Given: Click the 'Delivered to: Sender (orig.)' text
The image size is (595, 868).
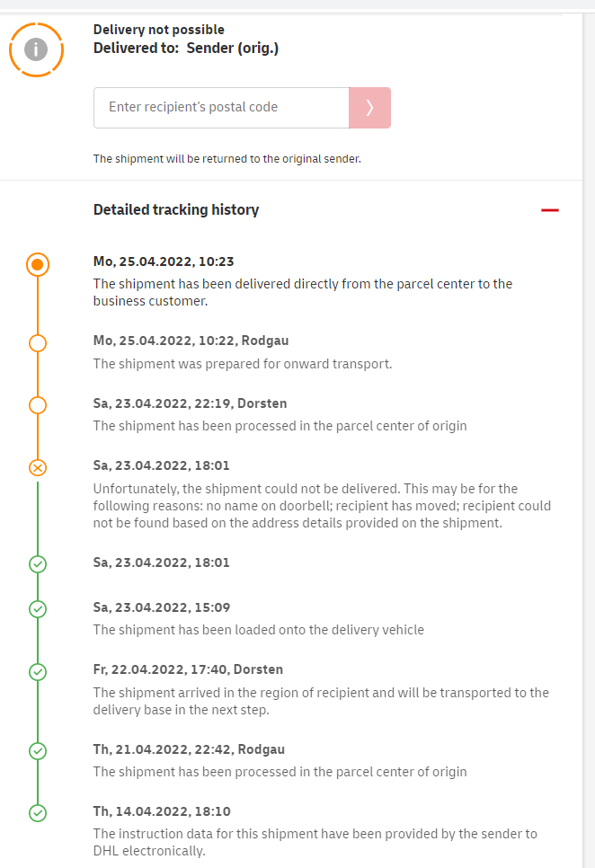Looking at the screenshot, I should [x=186, y=49].
